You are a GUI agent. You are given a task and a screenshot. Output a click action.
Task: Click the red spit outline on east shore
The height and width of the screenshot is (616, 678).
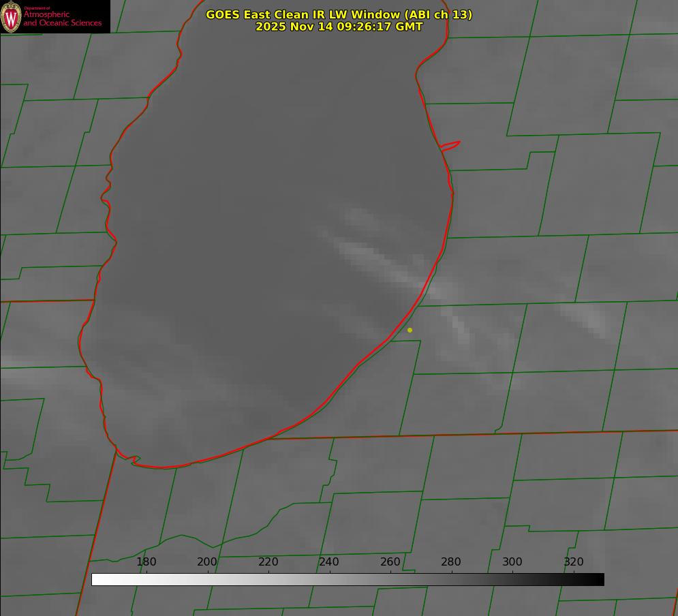(451, 145)
